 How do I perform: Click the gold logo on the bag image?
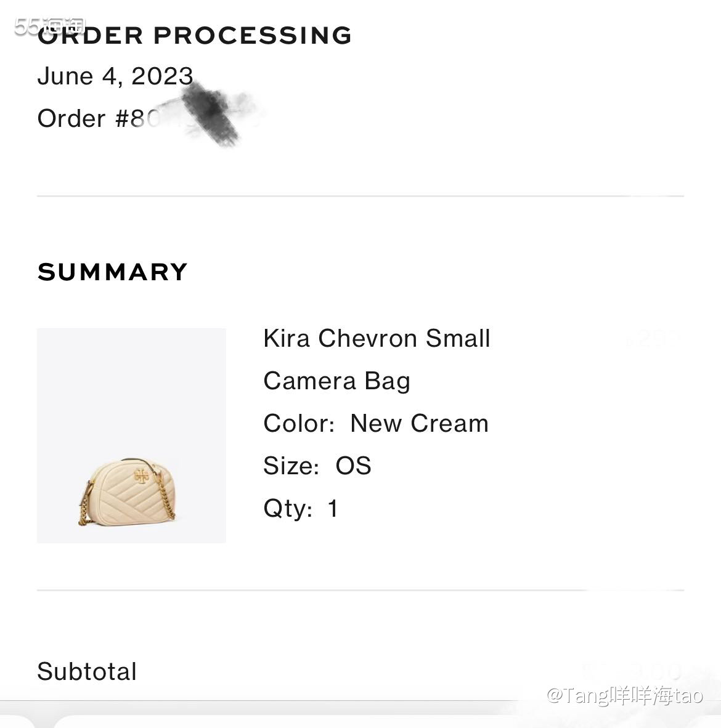click(x=141, y=475)
